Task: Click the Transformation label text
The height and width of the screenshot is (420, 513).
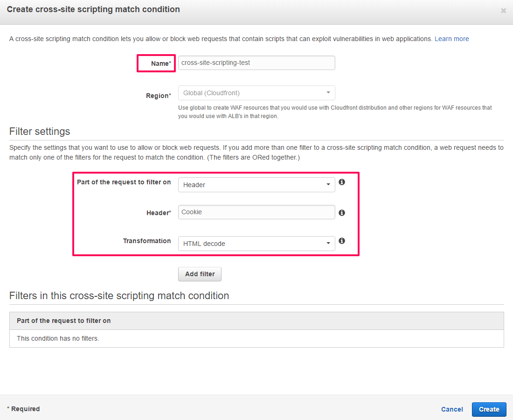Action: click(x=147, y=241)
